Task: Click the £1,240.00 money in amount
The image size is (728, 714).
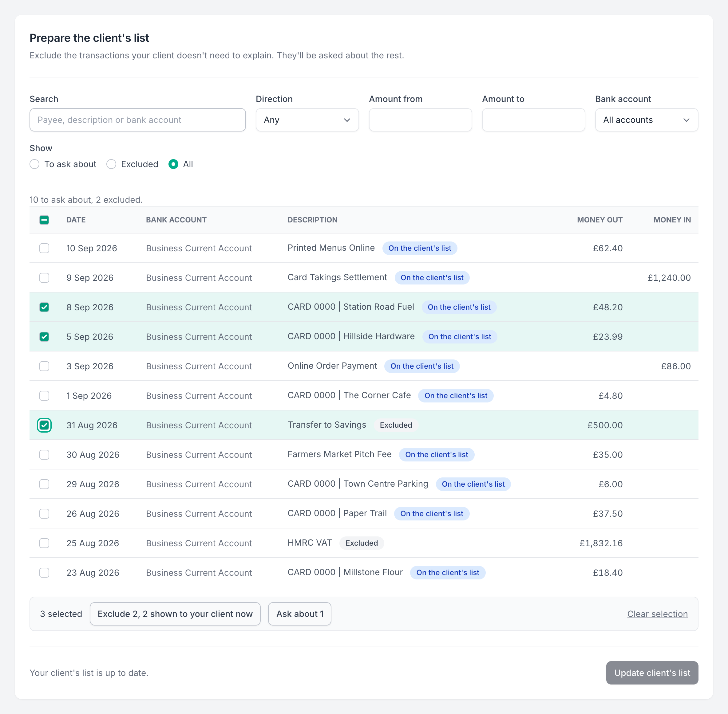Action: coord(669,277)
